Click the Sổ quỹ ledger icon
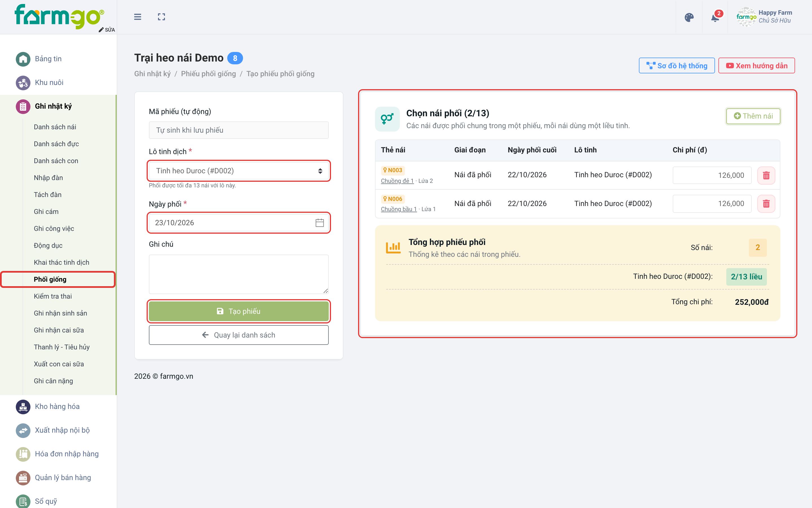Image resolution: width=812 pixels, height=508 pixels. click(x=23, y=501)
